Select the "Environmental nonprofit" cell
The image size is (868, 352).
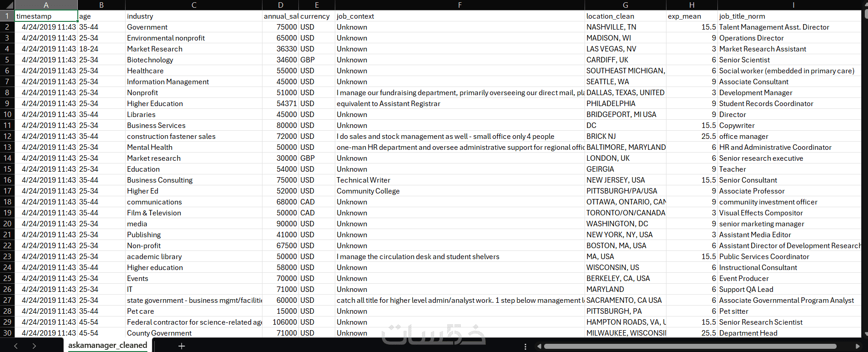tap(194, 38)
